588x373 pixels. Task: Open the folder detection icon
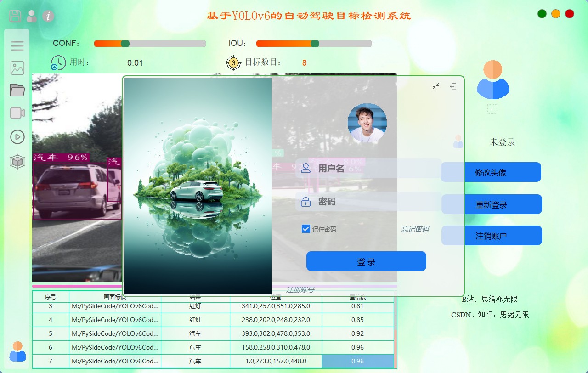[x=17, y=90]
